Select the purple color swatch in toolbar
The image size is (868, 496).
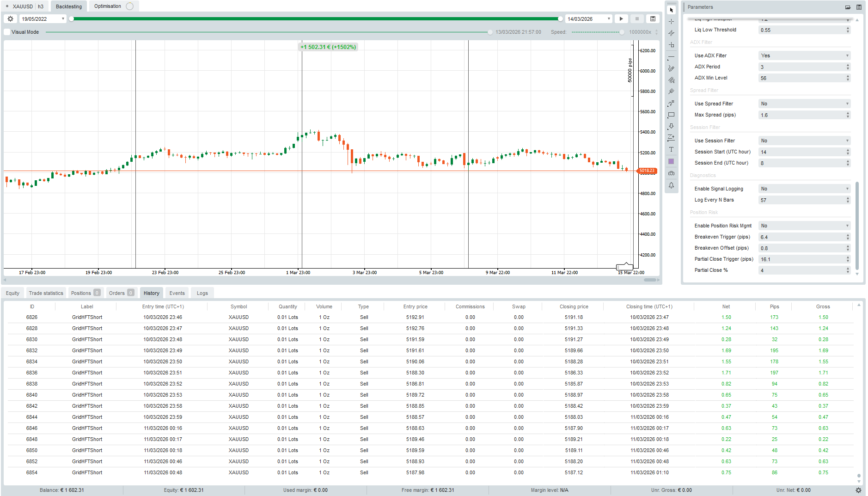(671, 161)
